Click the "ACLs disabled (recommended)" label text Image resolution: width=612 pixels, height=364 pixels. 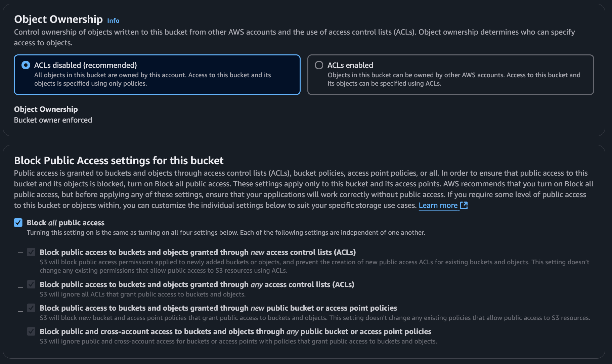coord(85,65)
